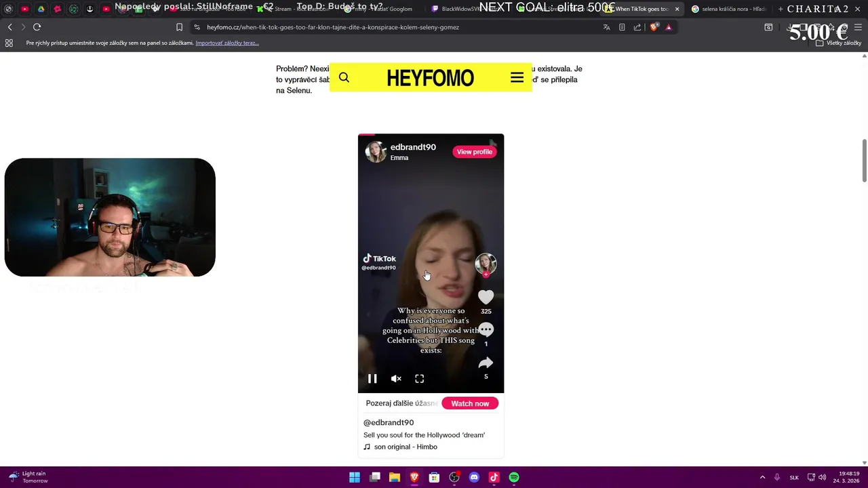Open page translate icon in address bar
The image size is (868, 488).
(606, 27)
